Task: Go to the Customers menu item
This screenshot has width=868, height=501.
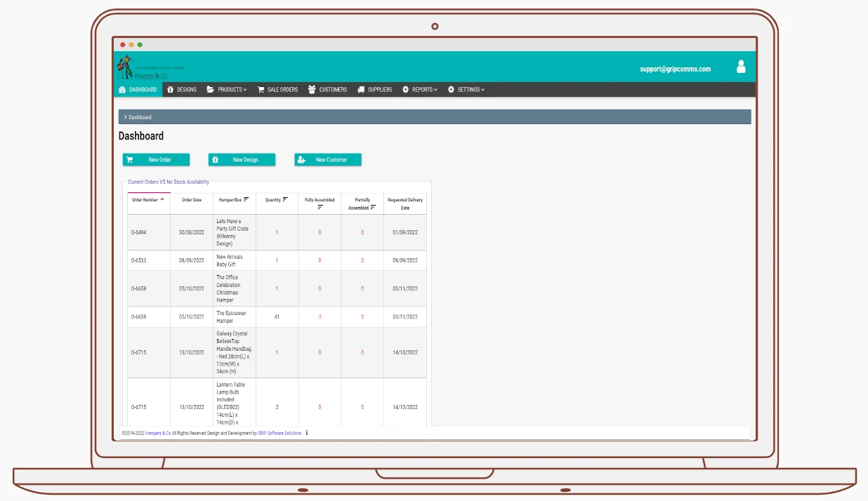Action: tap(327, 90)
